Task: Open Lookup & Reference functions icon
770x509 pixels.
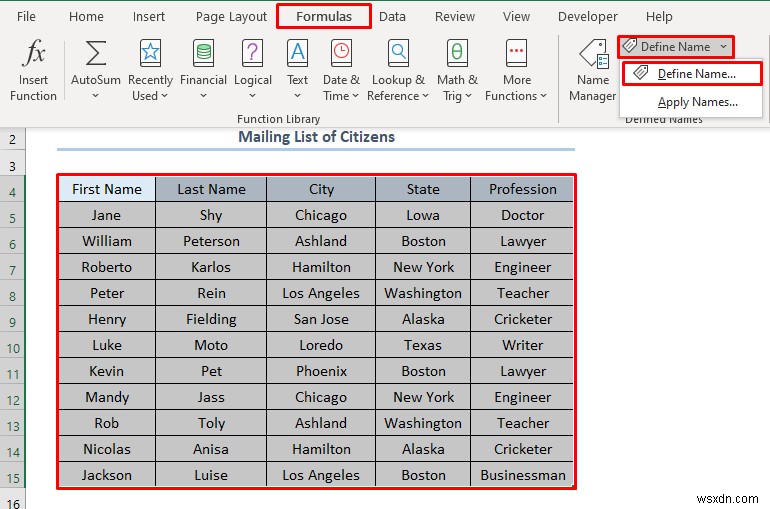Action: (398, 53)
